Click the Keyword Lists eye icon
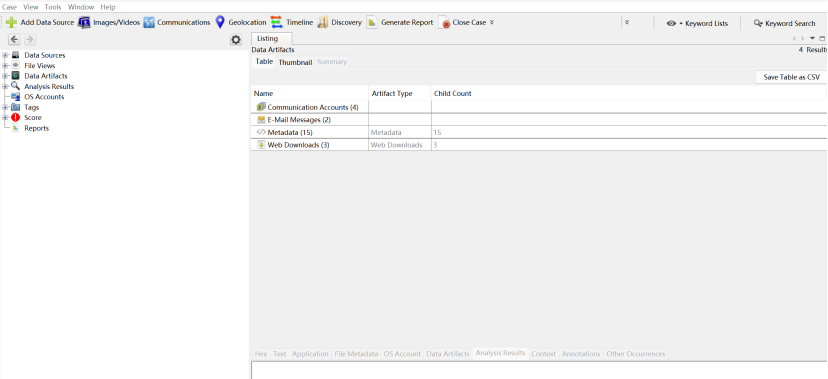The image size is (828, 379). tap(671, 24)
